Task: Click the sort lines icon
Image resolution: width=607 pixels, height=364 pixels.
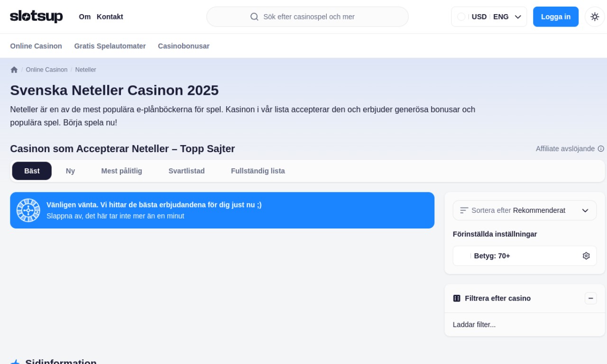Action: pos(464,210)
